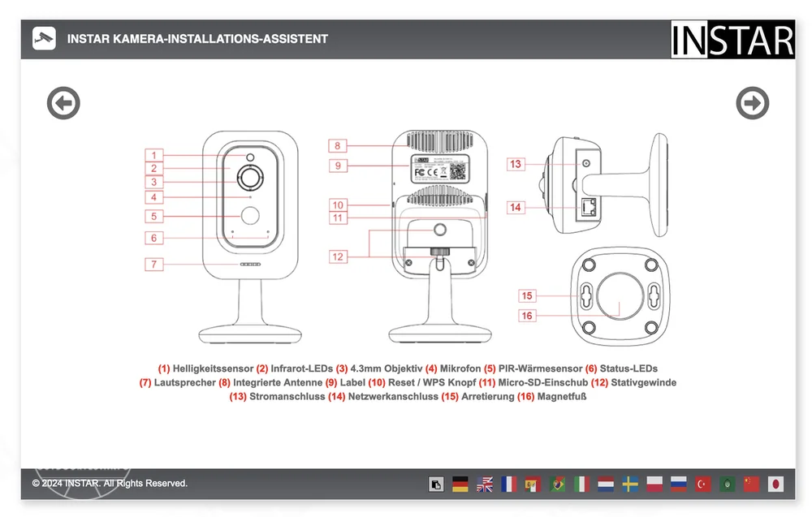Choose the Portuguese/Brazilian flag language
Viewport: 812px width, 517px height.
click(557, 485)
